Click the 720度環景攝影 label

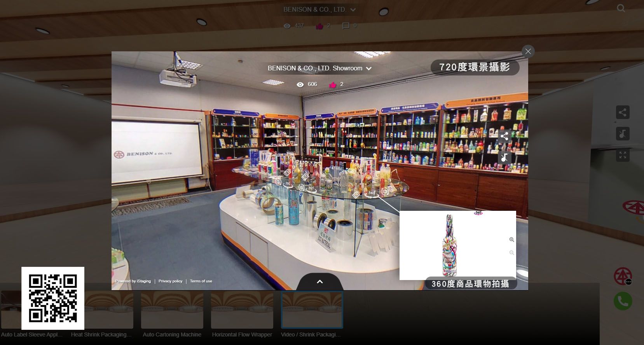coord(475,67)
